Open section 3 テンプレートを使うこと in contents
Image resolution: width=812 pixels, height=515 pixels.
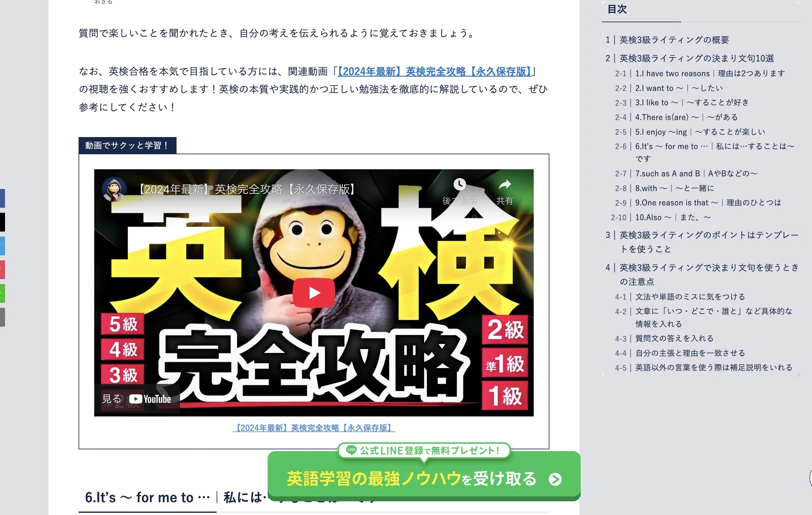click(709, 242)
